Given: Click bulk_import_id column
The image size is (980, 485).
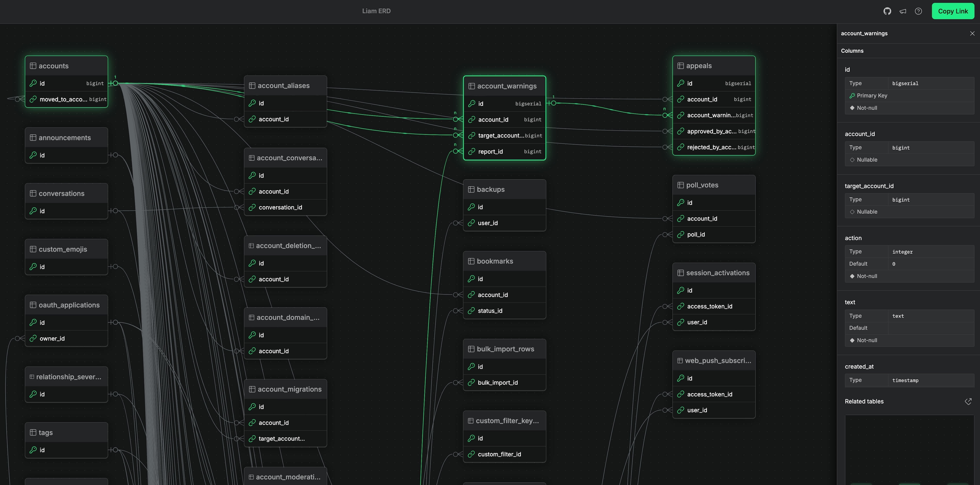Looking at the screenshot, I should click(504, 382).
